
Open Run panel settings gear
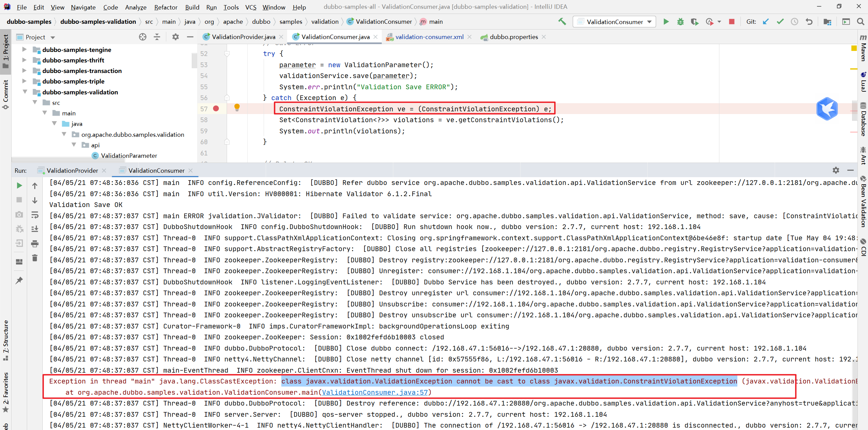coord(836,170)
